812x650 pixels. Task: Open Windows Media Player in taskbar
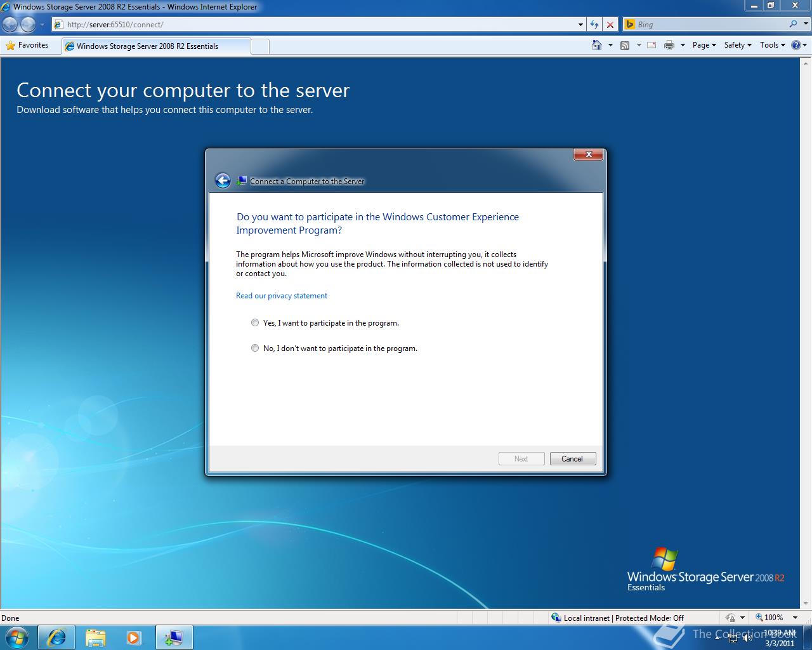(x=134, y=637)
